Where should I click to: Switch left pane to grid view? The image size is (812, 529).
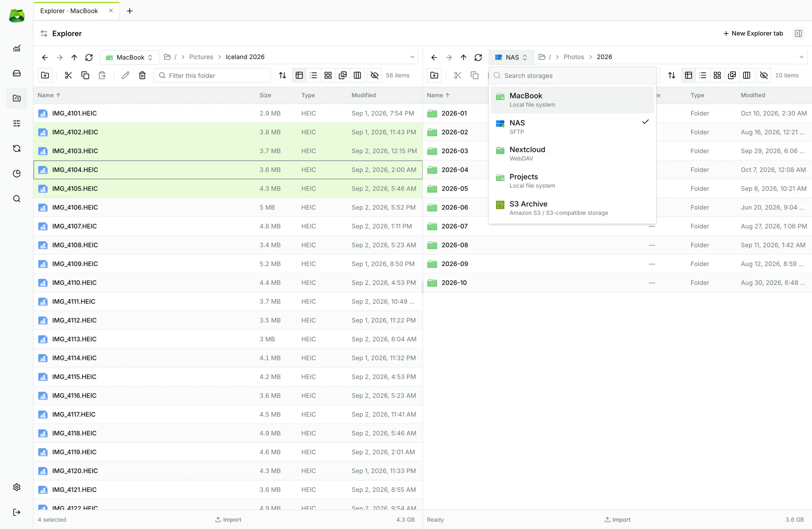328,75
